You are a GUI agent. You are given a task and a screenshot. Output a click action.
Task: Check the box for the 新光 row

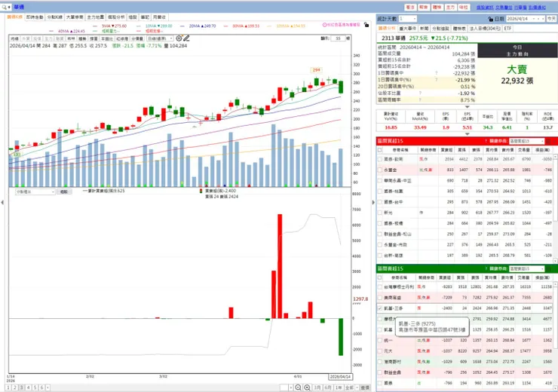380,213
